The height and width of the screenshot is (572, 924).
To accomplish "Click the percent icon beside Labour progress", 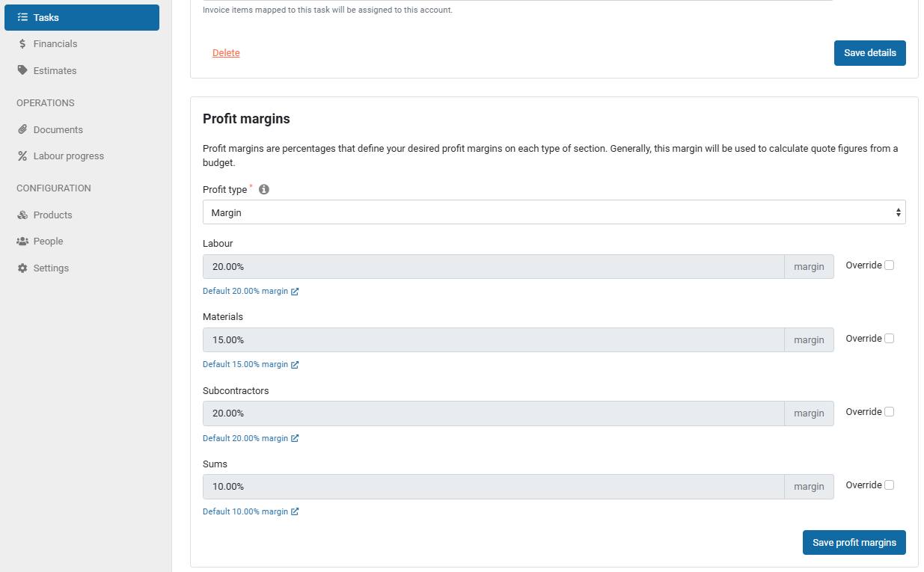I will click(22, 156).
